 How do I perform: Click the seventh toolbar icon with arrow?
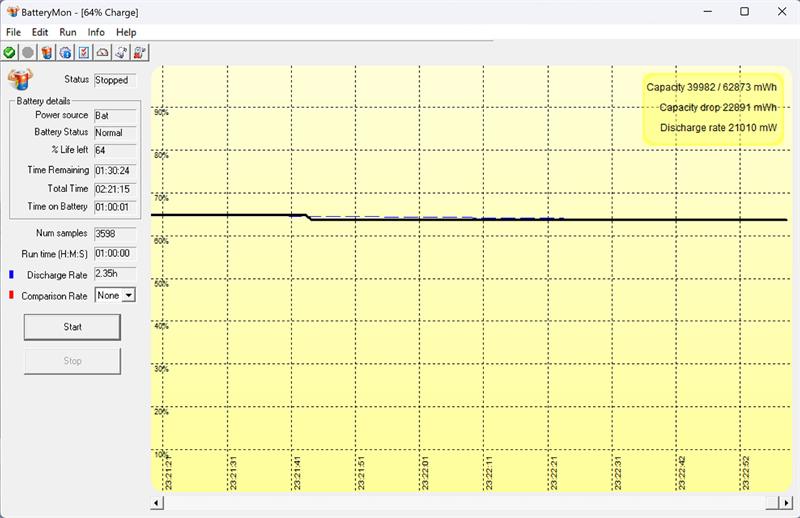click(x=121, y=53)
